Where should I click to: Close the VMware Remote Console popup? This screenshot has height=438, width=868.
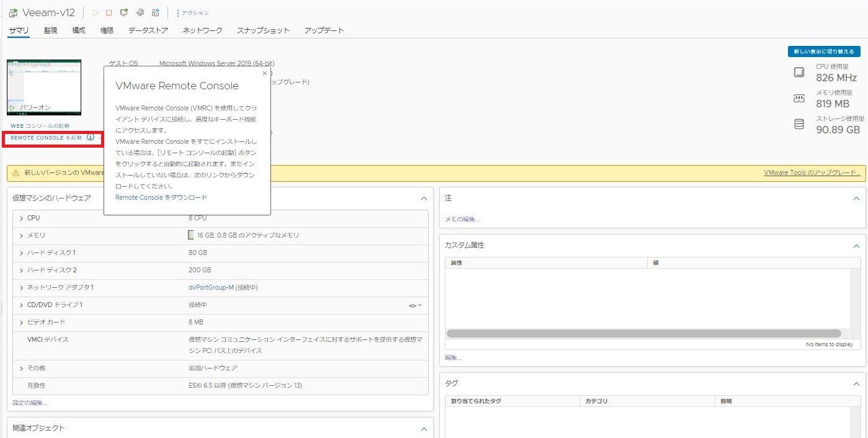click(x=265, y=73)
